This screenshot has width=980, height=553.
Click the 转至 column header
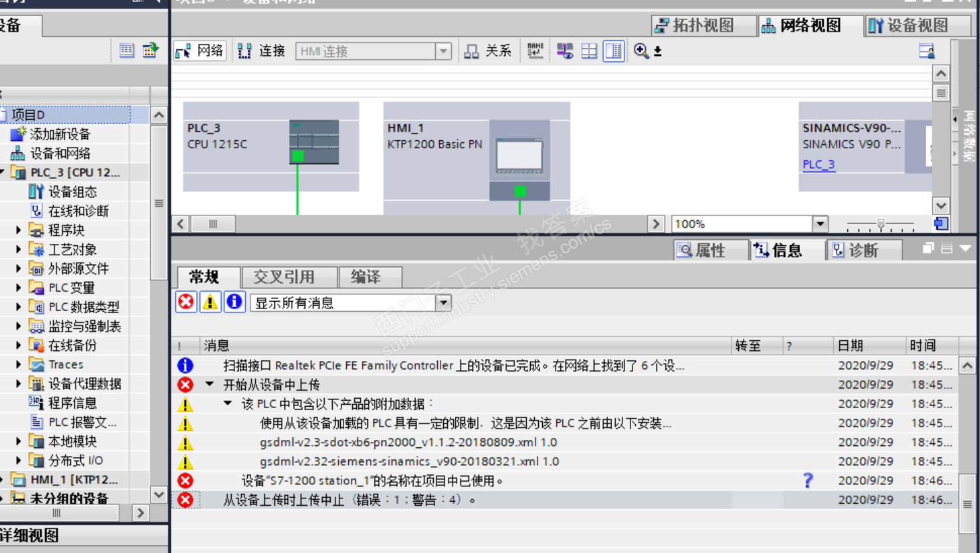pos(757,346)
